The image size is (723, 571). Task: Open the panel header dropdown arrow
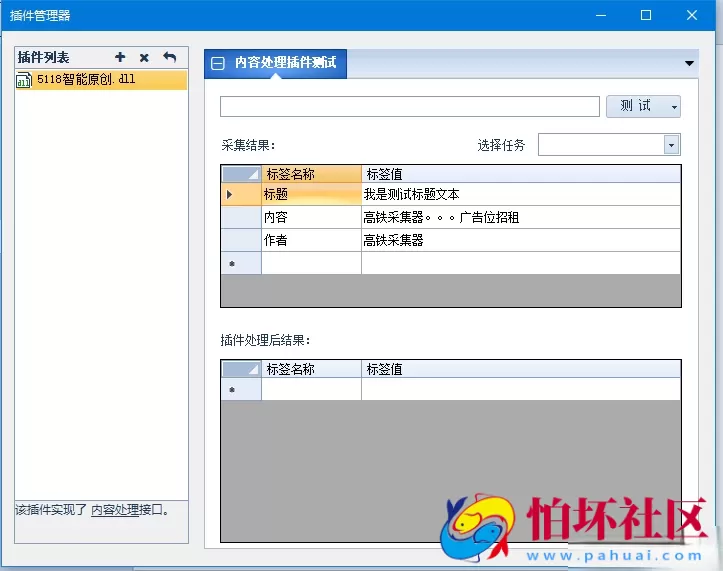pyautogui.click(x=689, y=63)
